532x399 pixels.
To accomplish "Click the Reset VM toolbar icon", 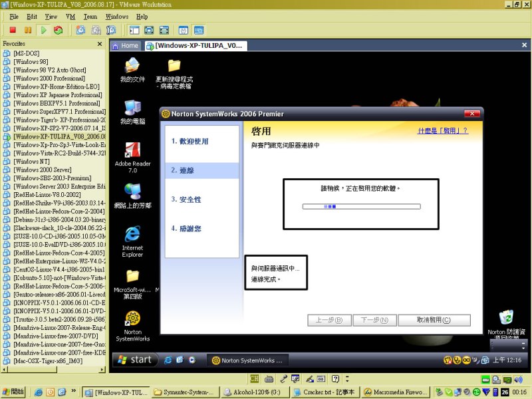I will pyautogui.click(x=59, y=30).
